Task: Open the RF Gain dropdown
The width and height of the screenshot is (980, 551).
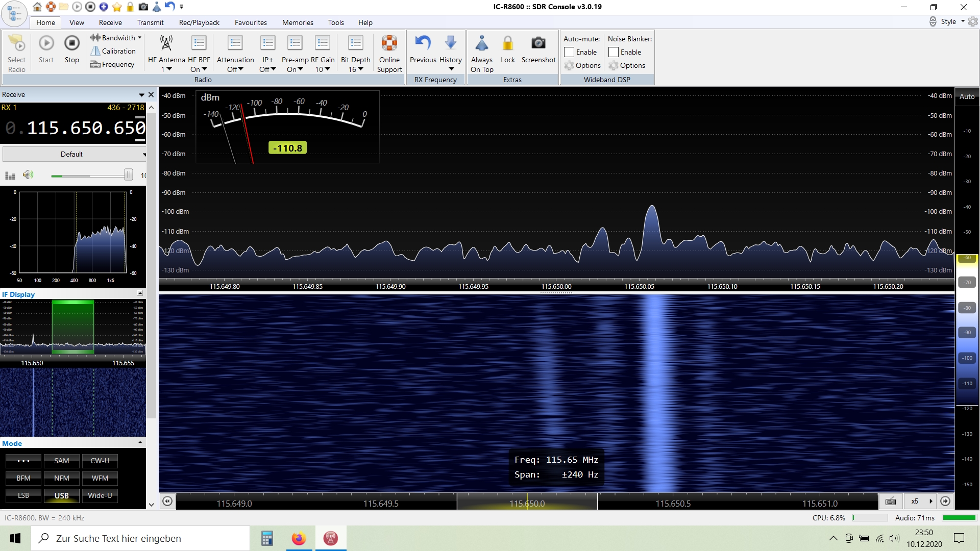Action: coord(323,54)
